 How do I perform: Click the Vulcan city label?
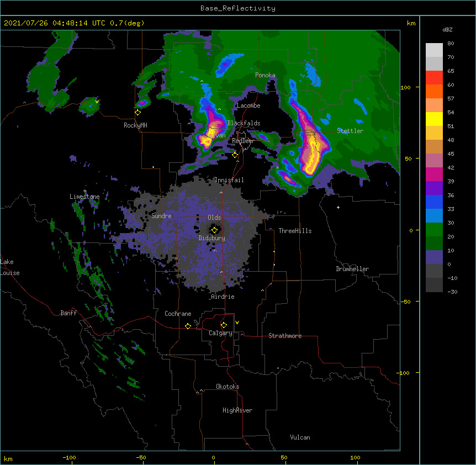[x=300, y=437]
